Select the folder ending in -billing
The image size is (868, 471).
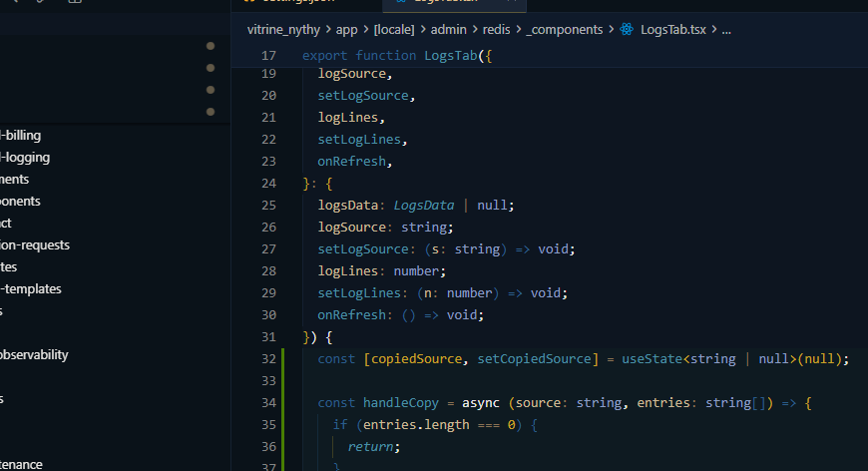pyautogui.click(x=21, y=135)
